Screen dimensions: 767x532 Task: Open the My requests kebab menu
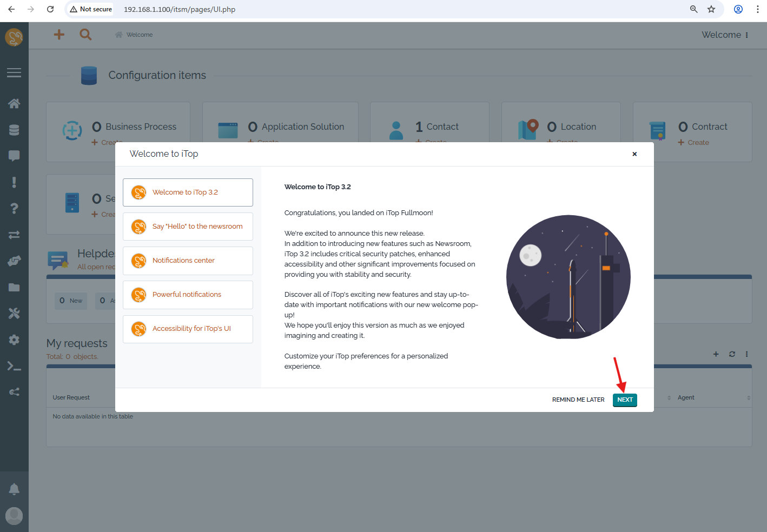pos(747,354)
